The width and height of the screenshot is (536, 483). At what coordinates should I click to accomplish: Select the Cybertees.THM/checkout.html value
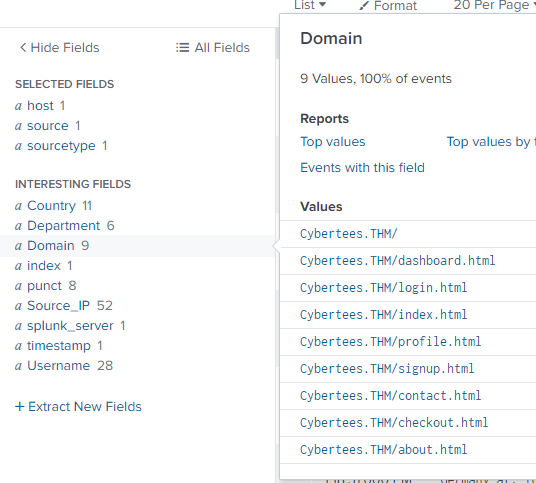394,423
